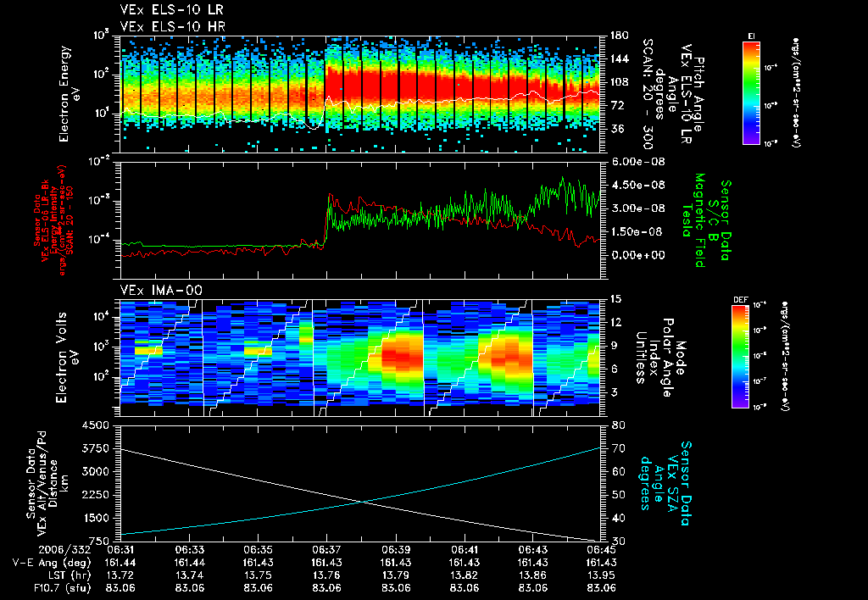868x600 pixels.
Task: Click the pitch angle tick value 72
Action: pyautogui.click(x=617, y=105)
